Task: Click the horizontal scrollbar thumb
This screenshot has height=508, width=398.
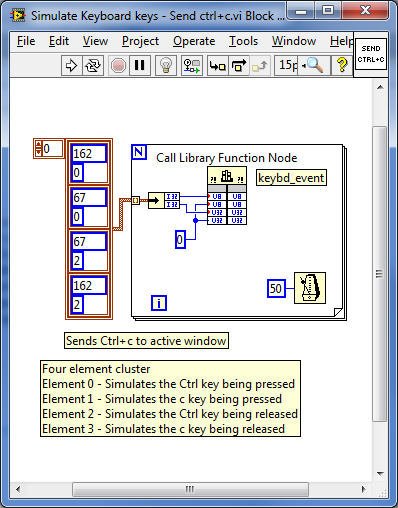Action: coord(190,489)
